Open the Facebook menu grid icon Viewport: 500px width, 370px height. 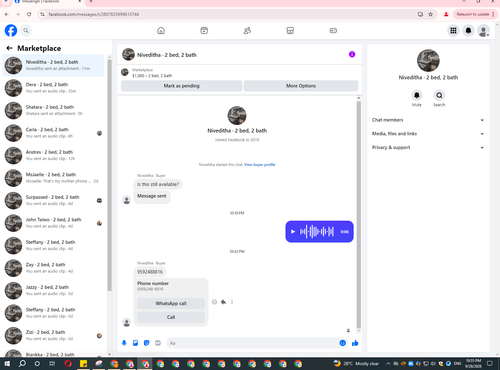click(453, 31)
